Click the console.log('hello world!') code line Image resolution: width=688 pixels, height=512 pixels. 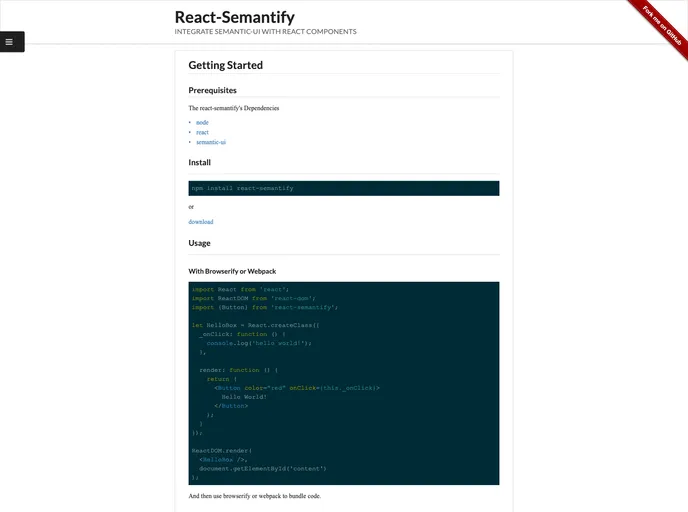click(259, 343)
